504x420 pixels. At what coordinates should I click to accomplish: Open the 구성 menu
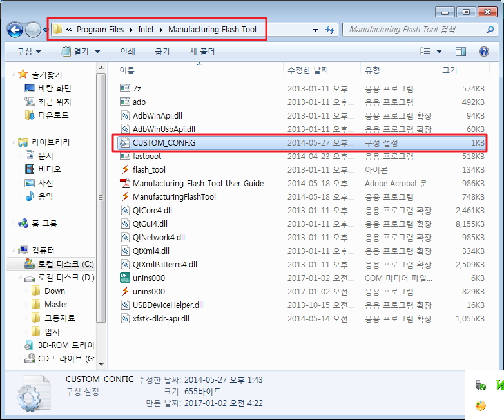coord(29,52)
